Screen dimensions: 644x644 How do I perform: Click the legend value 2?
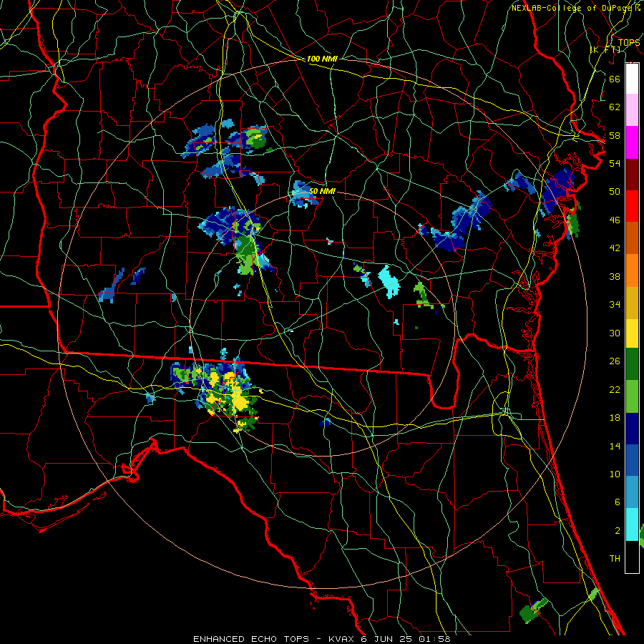point(617,531)
